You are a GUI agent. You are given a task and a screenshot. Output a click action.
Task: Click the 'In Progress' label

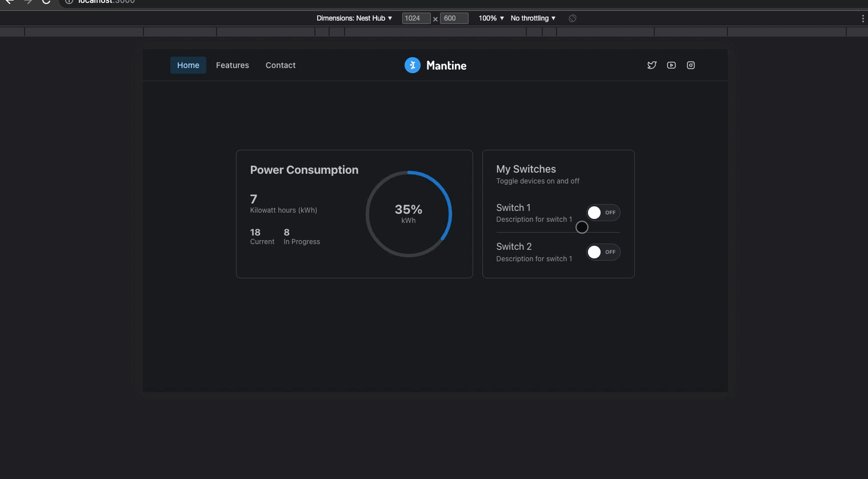click(302, 242)
